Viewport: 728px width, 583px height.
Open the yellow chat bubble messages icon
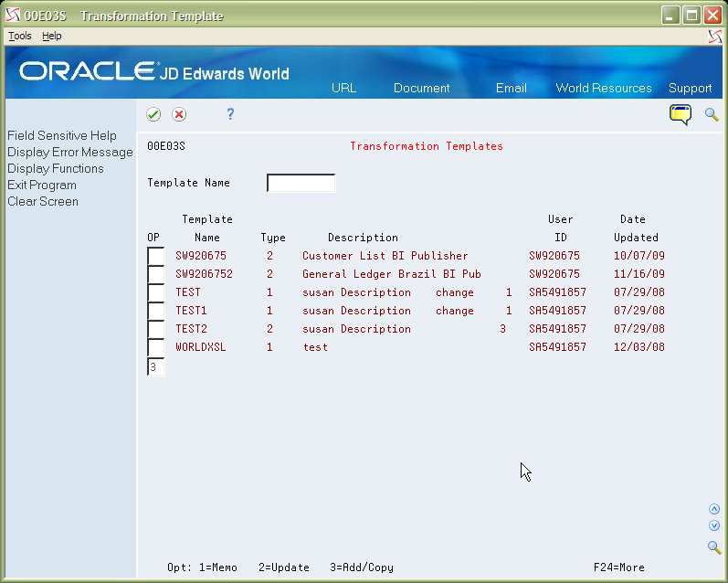coord(681,114)
